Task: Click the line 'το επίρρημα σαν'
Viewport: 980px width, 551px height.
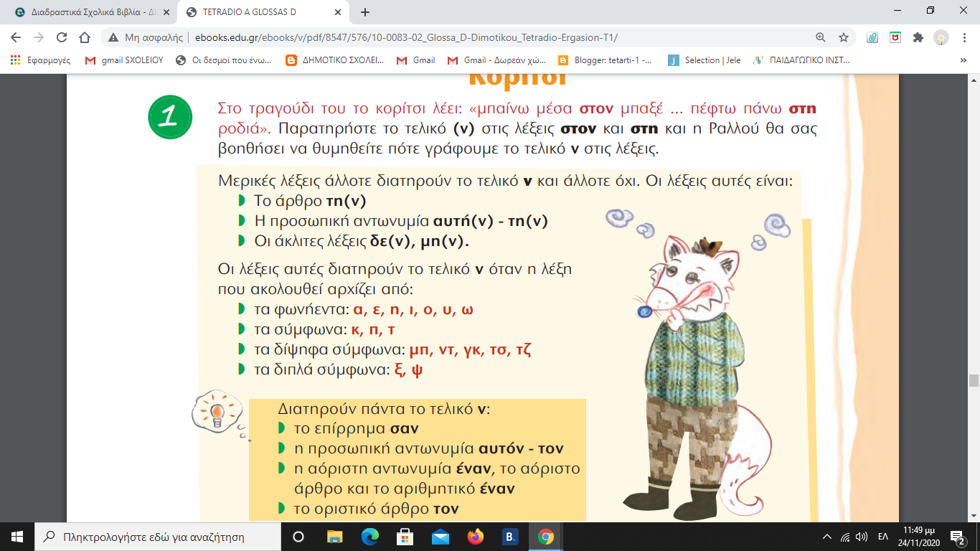Action: click(x=357, y=429)
